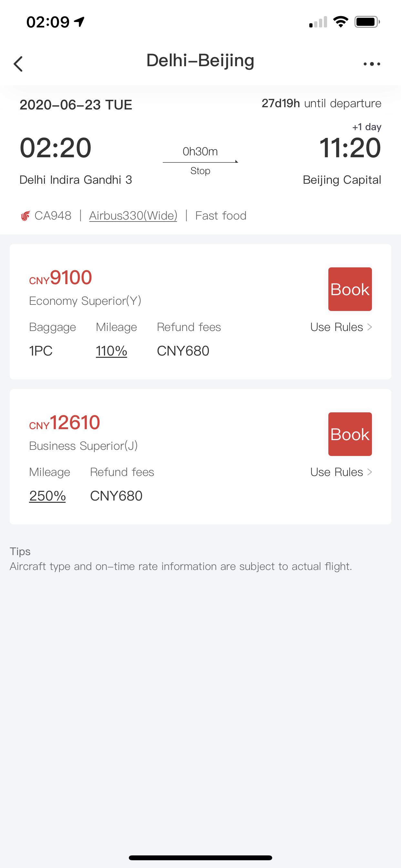Tap the CNY680 economy refund fees value
401x868 pixels.
183,351
